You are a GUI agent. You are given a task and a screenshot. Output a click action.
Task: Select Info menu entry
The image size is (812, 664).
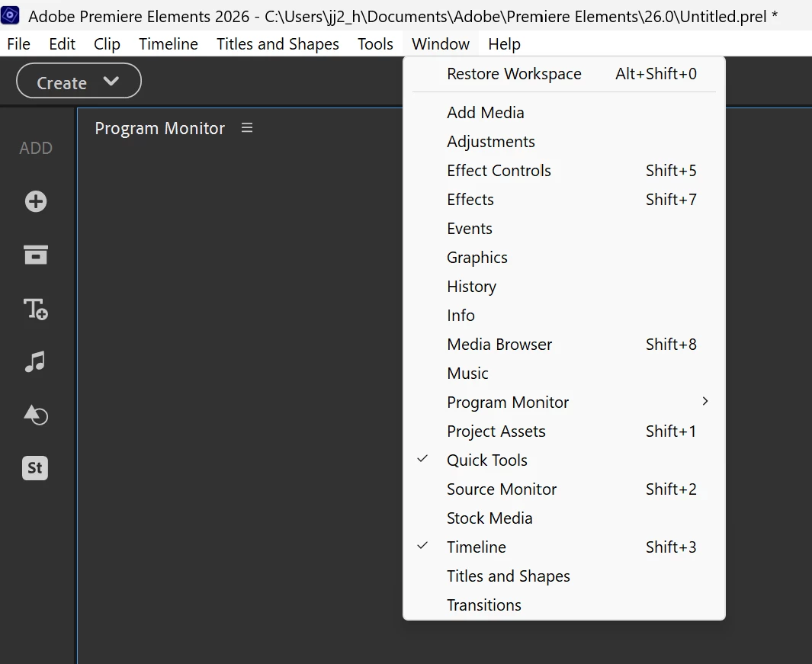coord(564,316)
